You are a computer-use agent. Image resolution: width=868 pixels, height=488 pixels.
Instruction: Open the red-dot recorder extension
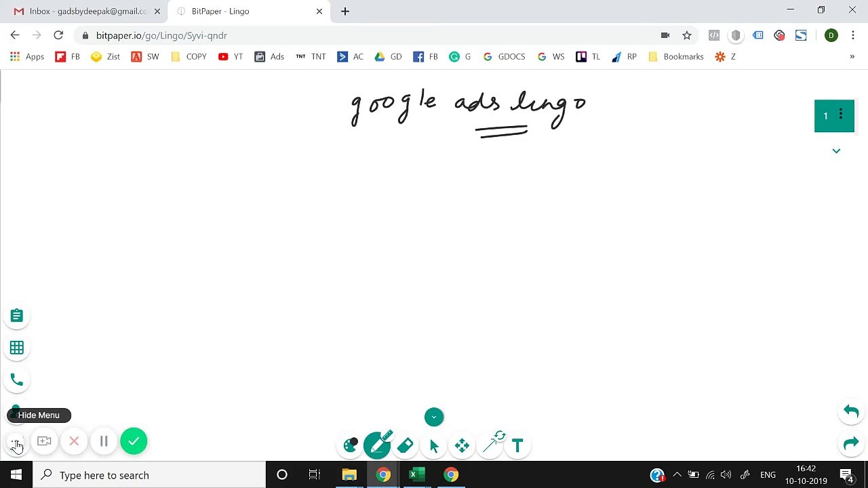click(x=779, y=35)
